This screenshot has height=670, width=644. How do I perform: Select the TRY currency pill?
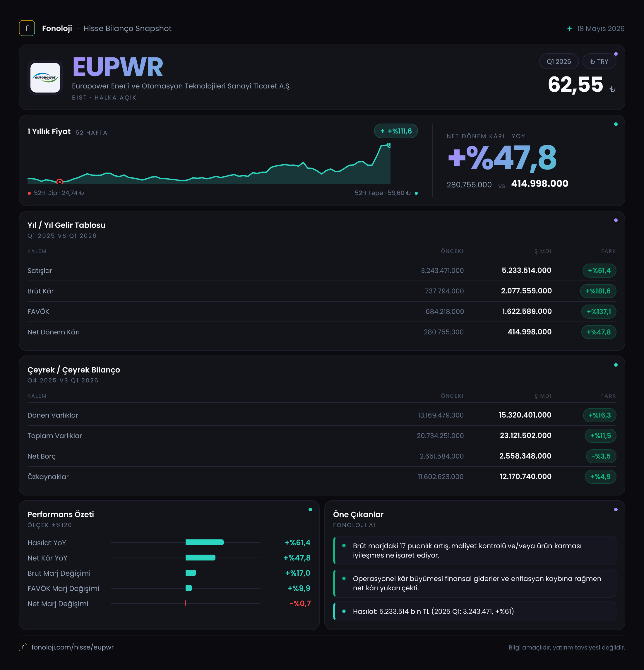[599, 61]
